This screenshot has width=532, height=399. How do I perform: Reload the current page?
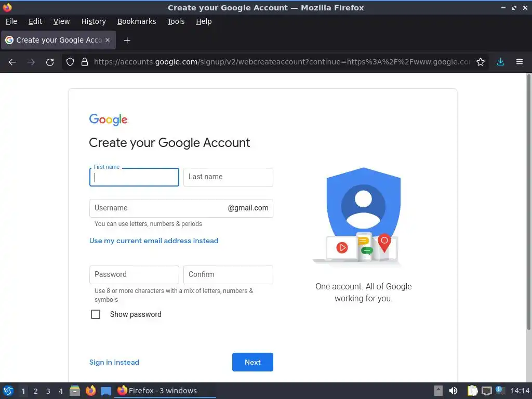point(50,62)
